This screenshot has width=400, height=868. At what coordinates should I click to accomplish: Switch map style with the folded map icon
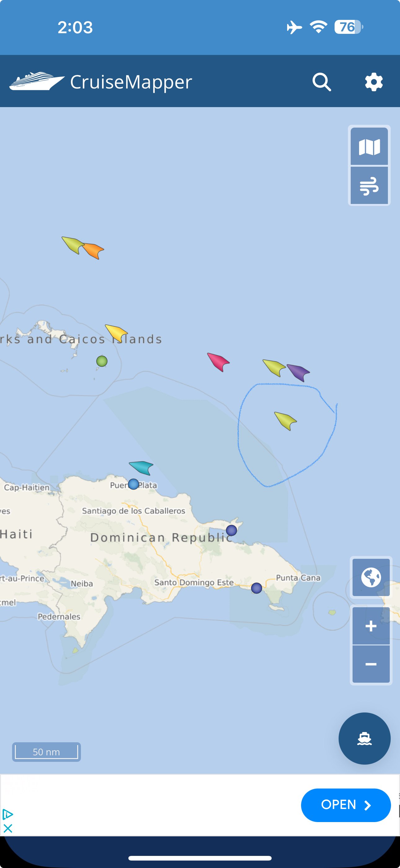(x=369, y=147)
